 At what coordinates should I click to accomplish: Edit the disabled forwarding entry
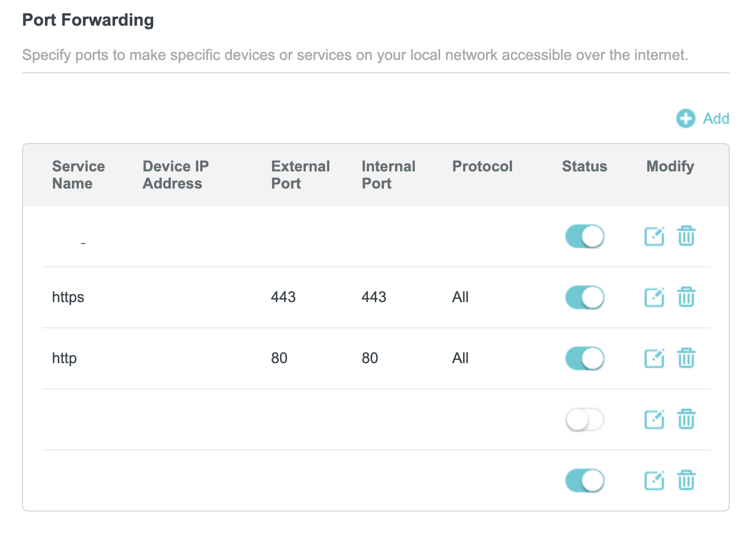tap(654, 419)
